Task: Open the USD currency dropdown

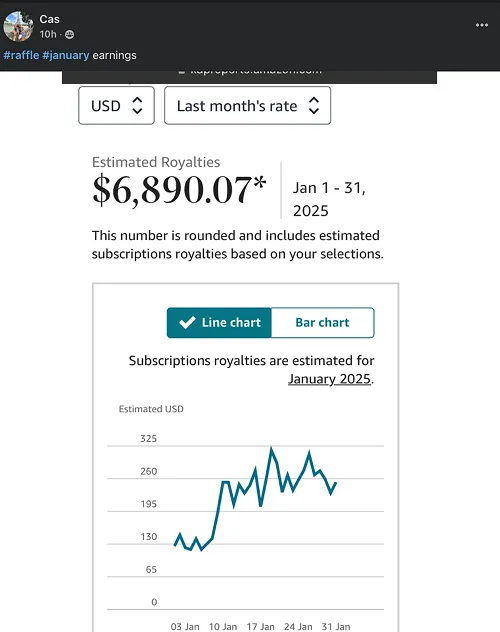Action: click(116, 106)
